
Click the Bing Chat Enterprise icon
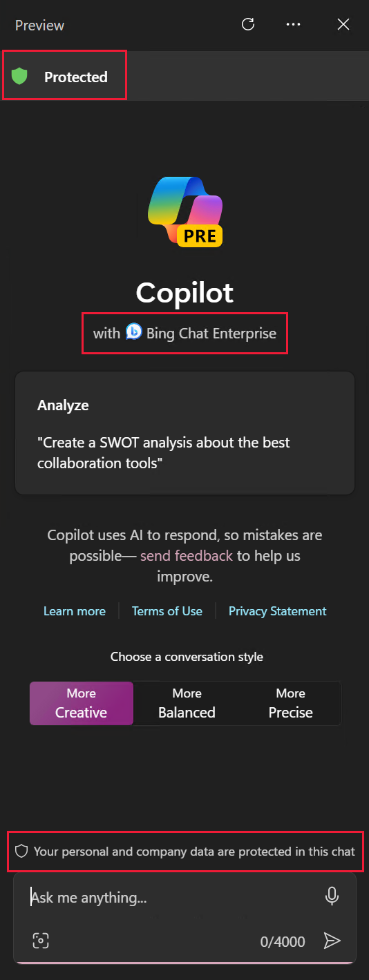click(134, 332)
